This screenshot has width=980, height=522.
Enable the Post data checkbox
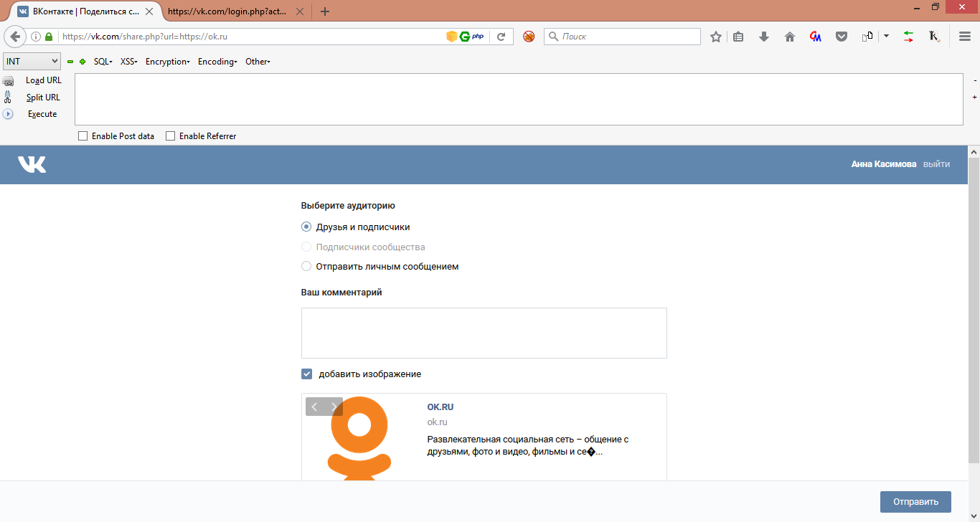83,136
